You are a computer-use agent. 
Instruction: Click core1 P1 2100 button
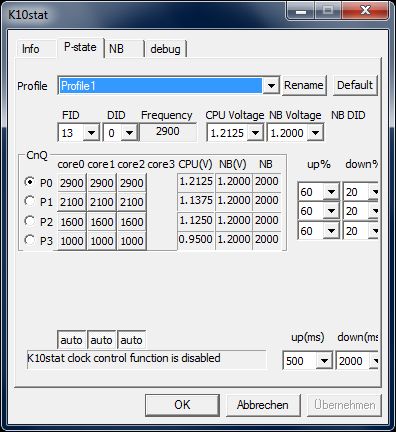click(102, 202)
